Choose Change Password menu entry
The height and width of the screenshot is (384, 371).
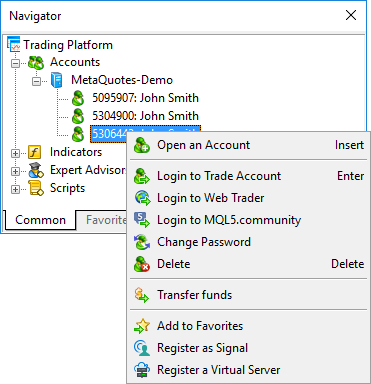[249, 242]
